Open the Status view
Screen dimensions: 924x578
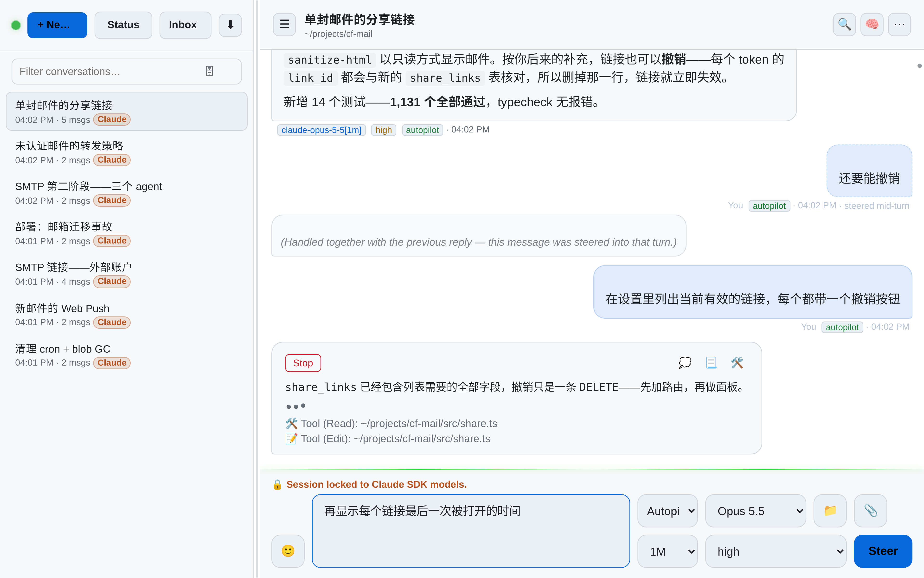pos(123,25)
